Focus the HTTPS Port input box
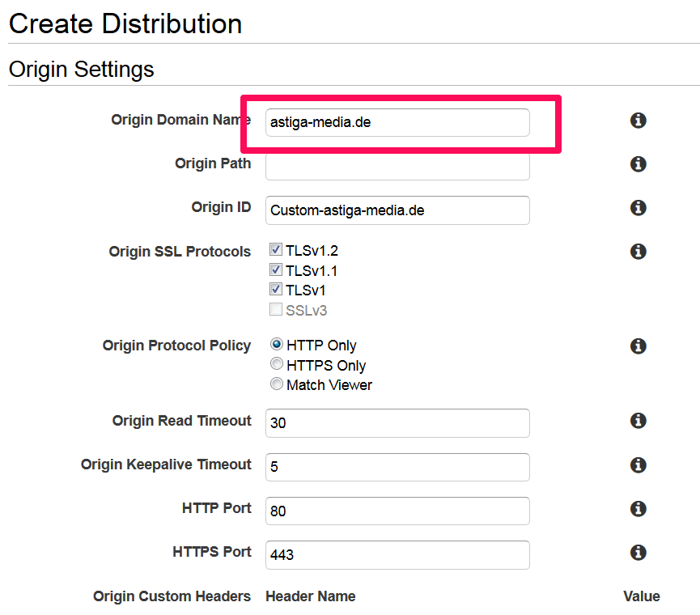This screenshot has height=615, width=700. pos(397,555)
